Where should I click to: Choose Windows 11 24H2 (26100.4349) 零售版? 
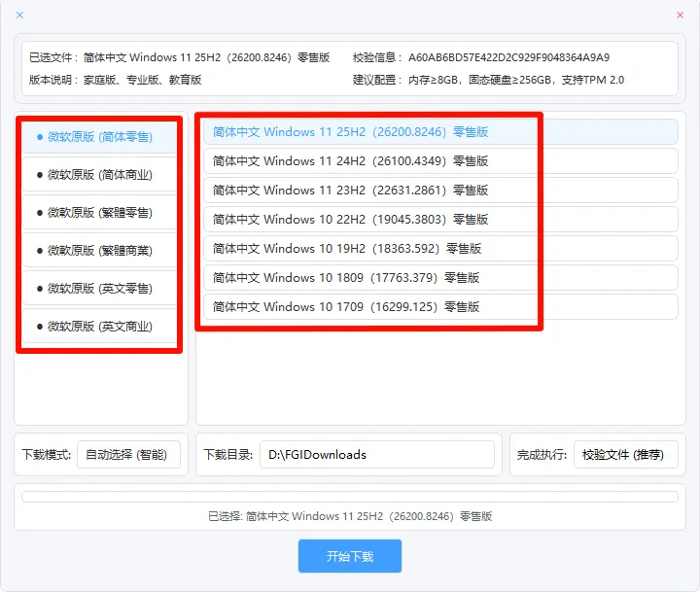click(x=440, y=160)
